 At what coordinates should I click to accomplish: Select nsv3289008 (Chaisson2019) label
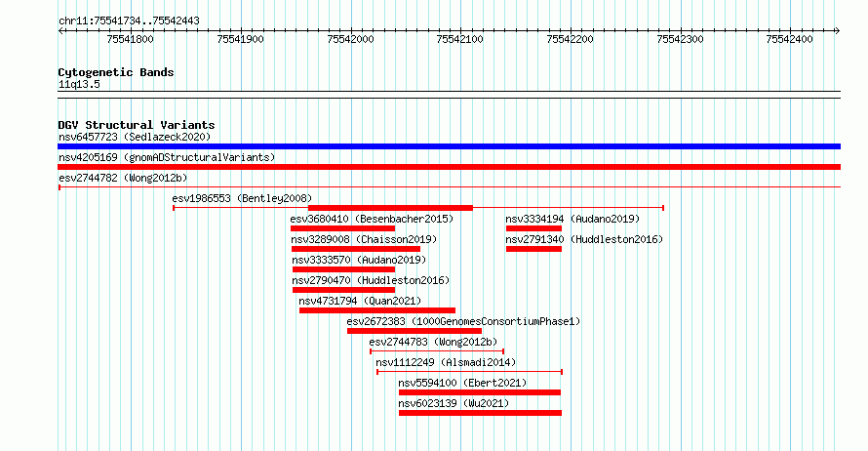(x=364, y=239)
